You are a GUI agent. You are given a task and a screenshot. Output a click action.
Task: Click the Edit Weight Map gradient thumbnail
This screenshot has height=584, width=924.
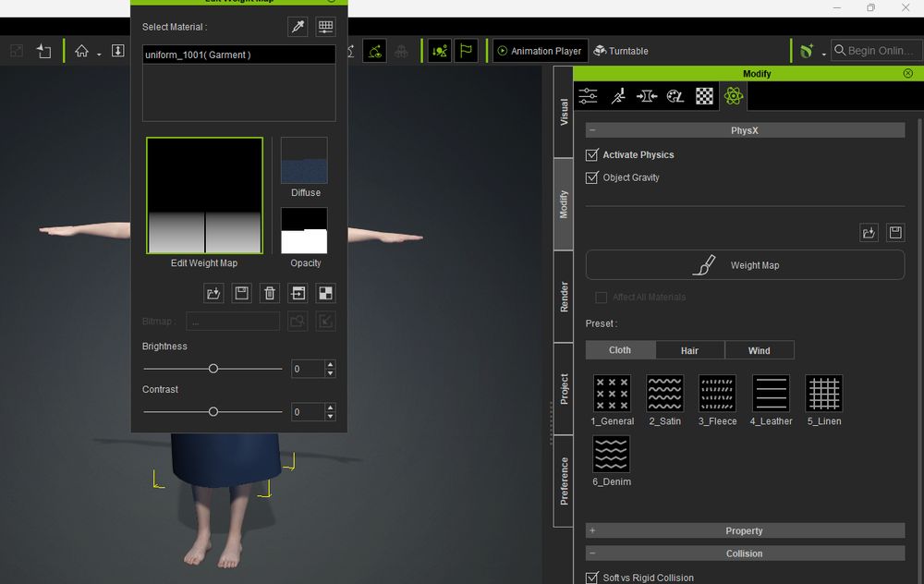[x=204, y=195]
